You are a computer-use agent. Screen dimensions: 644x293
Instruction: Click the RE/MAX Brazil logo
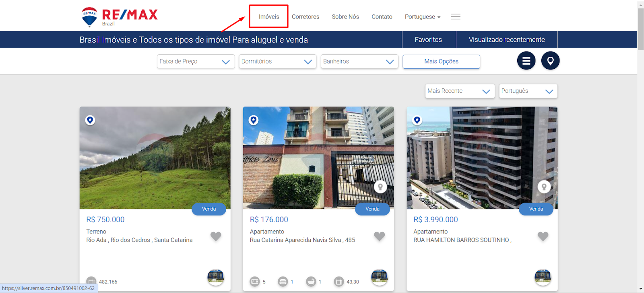click(x=119, y=17)
